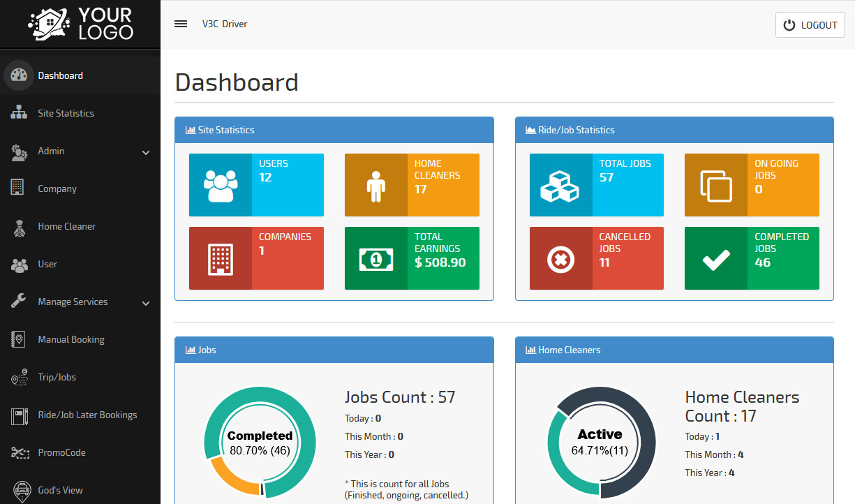Click 'This Month : 4' cleaners text
Image resolution: width=855 pixels, height=504 pixels.
tap(714, 454)
